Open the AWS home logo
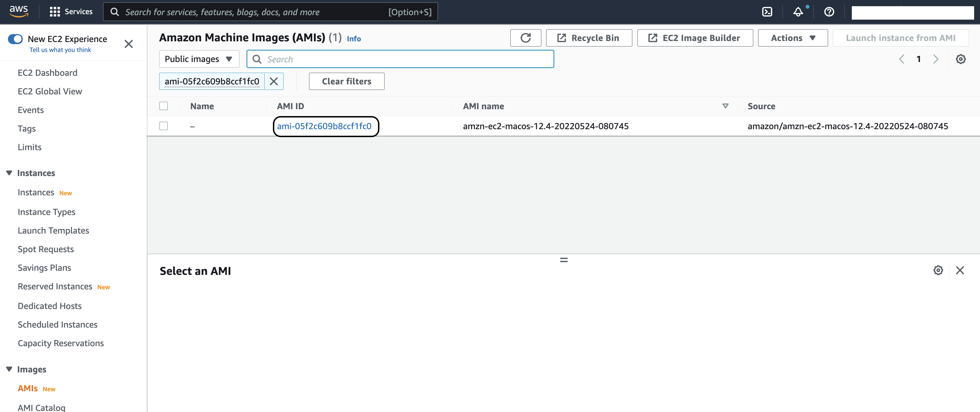Image resolution: width=980 pixels, height=412 pixels. (x=19, y=11)
